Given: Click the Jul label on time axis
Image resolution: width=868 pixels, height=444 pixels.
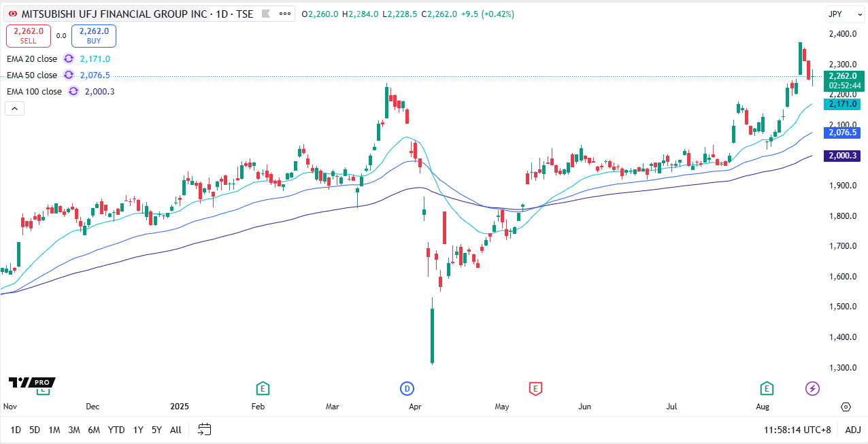Looking at the screenshot, I should point(671,407).
